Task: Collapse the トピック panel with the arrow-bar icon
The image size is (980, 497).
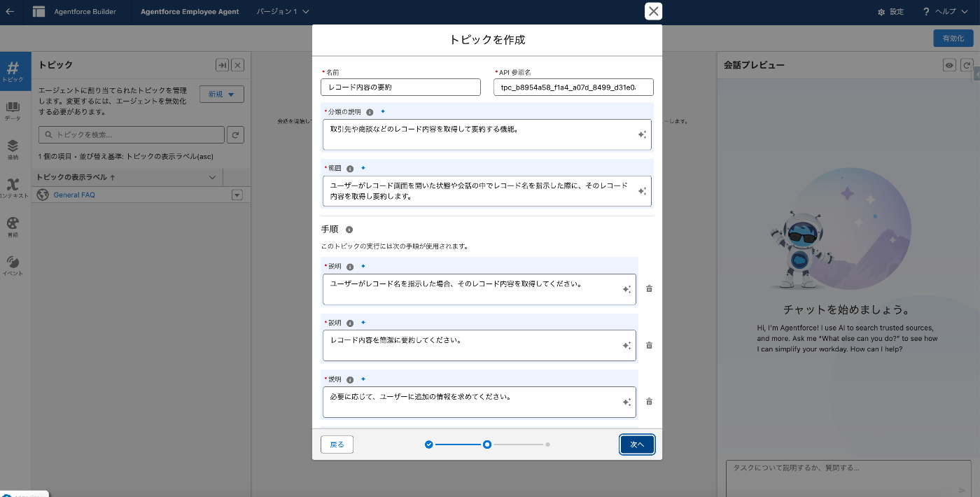Action: (x=222, y=65)
